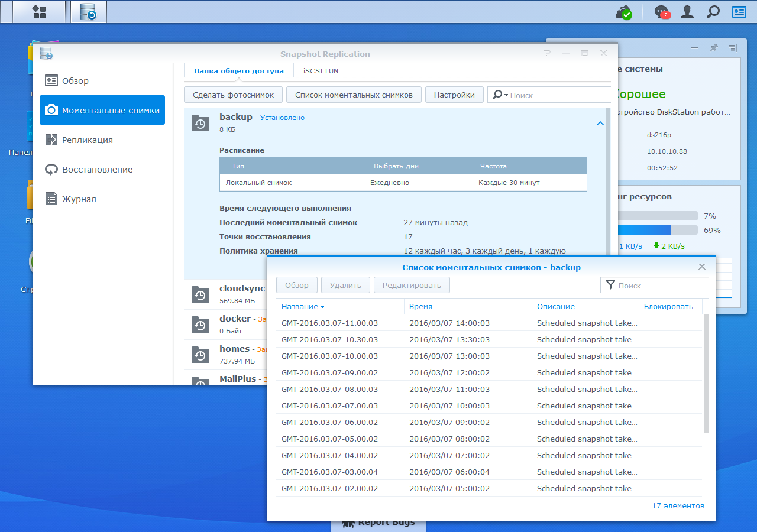Select snapshot GMT-2016.03.07-10.30.03
757x532 pixels.
[489, 340]
